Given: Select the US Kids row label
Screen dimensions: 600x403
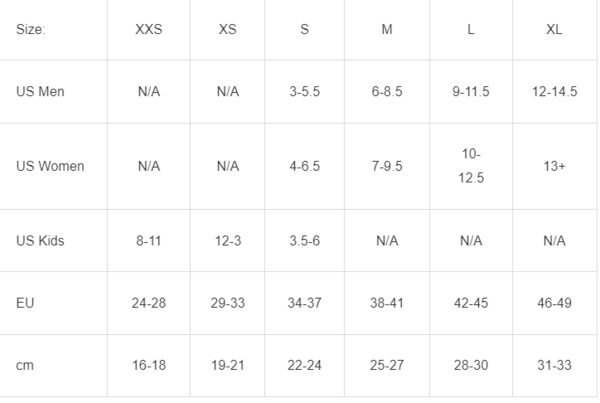Looking at the screenshot, I should click(x=40, y=241).
